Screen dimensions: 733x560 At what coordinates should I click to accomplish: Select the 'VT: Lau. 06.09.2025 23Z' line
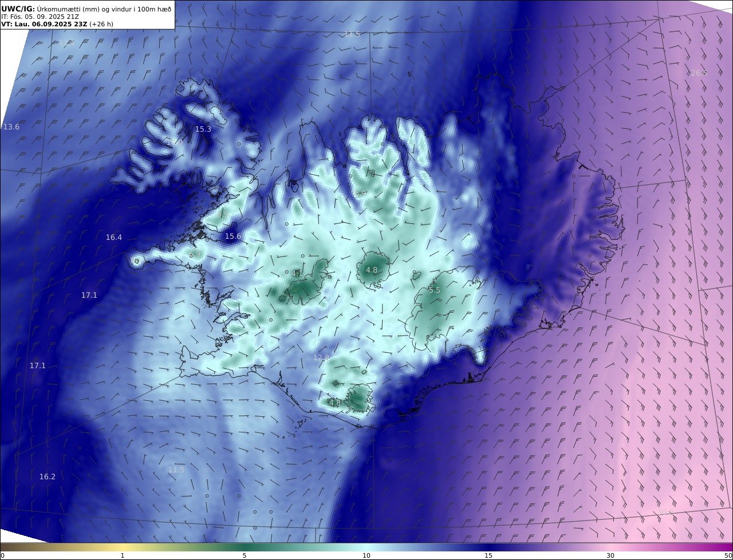pos(44,24)
